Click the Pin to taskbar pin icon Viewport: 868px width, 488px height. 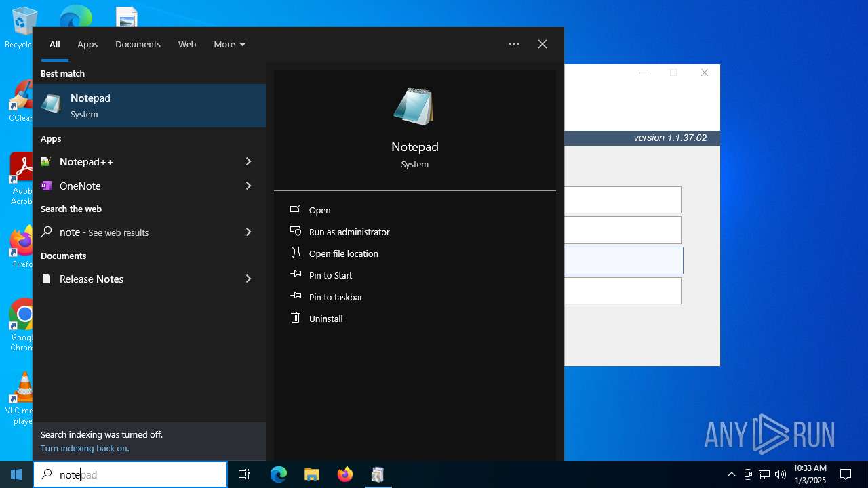click(296, 296)
